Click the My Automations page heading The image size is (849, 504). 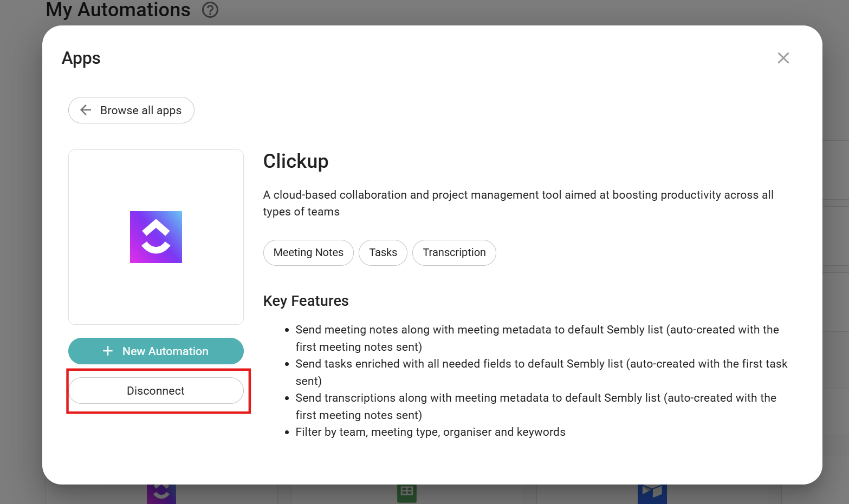[x=118, y=10]
